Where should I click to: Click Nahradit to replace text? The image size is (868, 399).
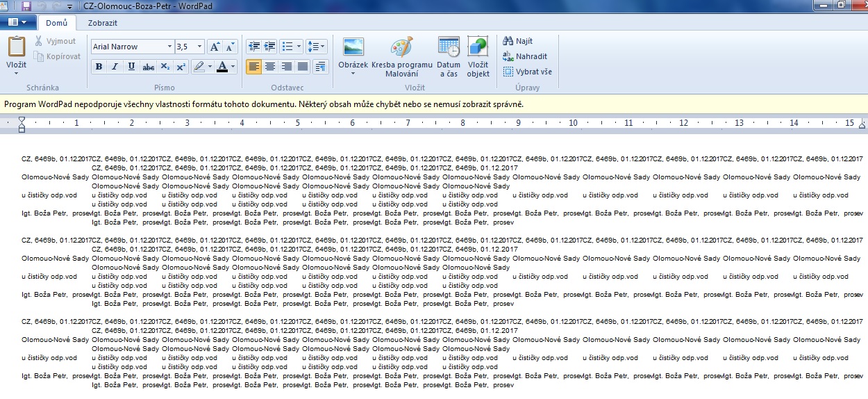coord(531,56)
